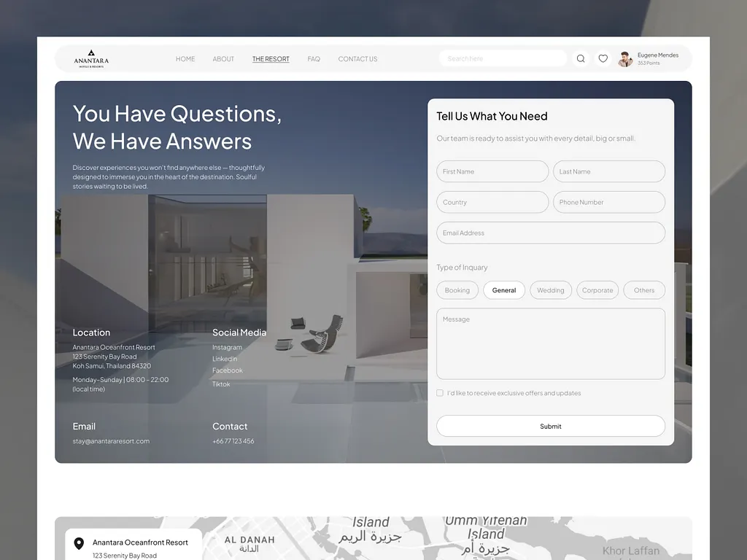Screen dimensions: 747x560
Task: Open favorites with the heart icon
Action: click(603, 59)
